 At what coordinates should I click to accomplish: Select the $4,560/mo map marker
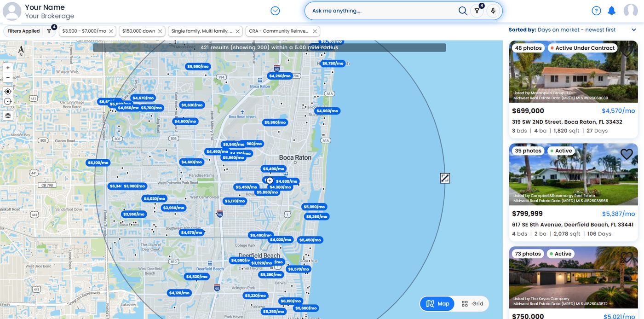pyautogui.click(x=327, y=111)
